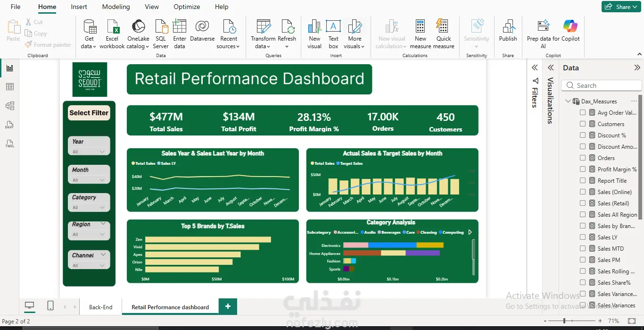Collapse the Data pane
644x330 pixels.
(x=637, y=68)
